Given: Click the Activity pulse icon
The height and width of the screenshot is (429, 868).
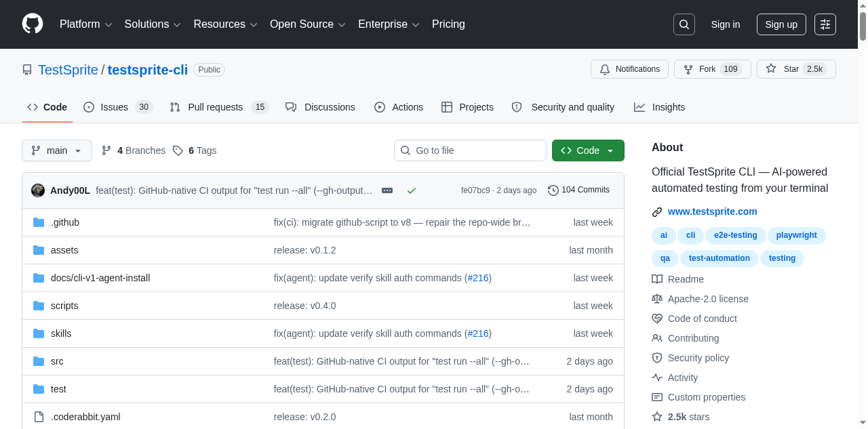Looking at the screenshot, I should tap(657, 377).
